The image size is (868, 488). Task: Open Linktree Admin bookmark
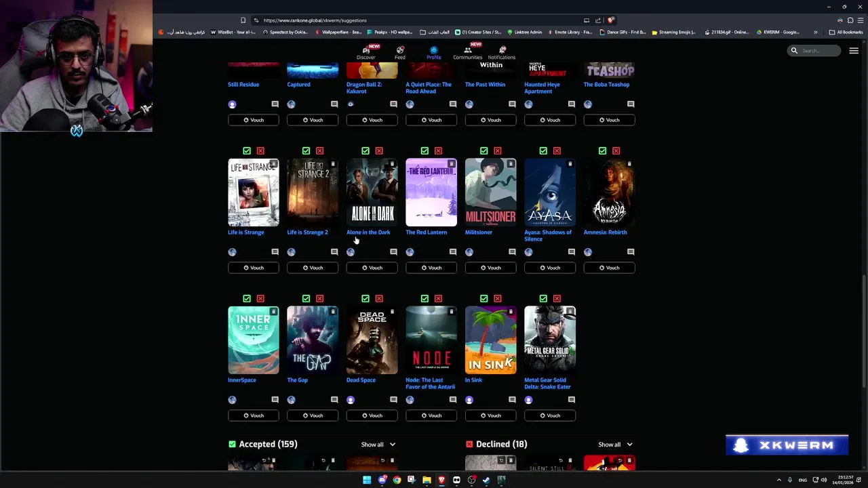(x=524, y=32)
